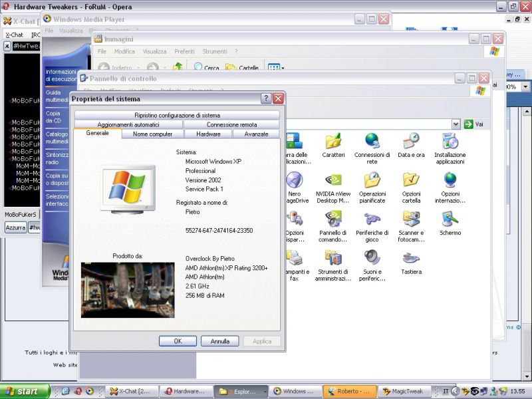Click the 2.61 GHz processor speed text
This screenshot has width=532, height=399.
pyautogui.click(x=197, y=286)
